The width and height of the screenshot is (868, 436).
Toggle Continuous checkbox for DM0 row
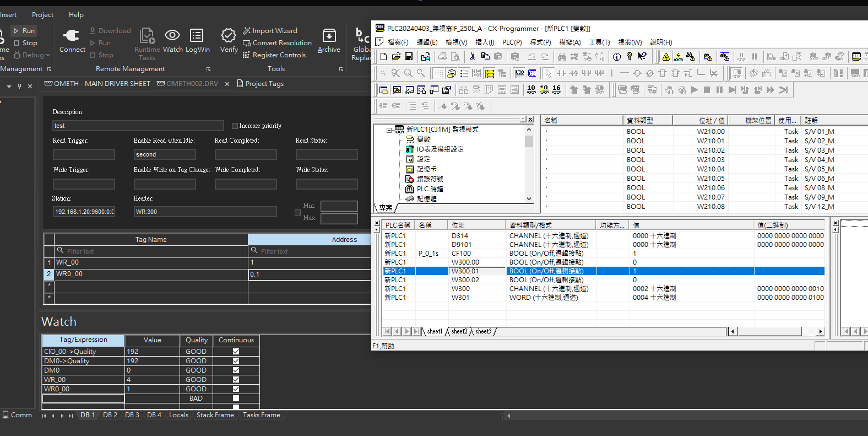tap(236, 370)
